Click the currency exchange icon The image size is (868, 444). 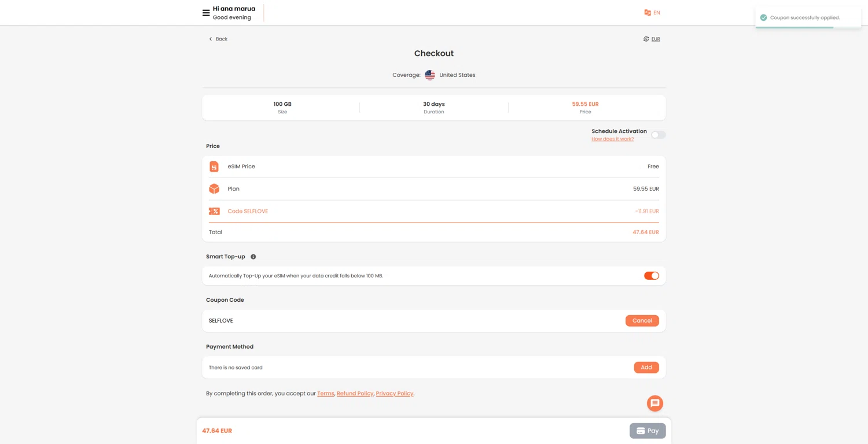click(x=646, y=39)
